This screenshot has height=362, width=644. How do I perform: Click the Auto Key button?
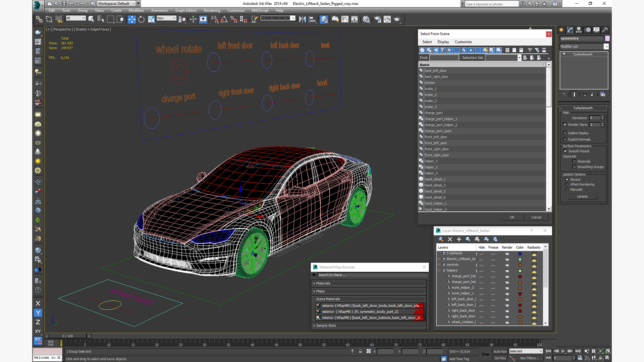500,351
